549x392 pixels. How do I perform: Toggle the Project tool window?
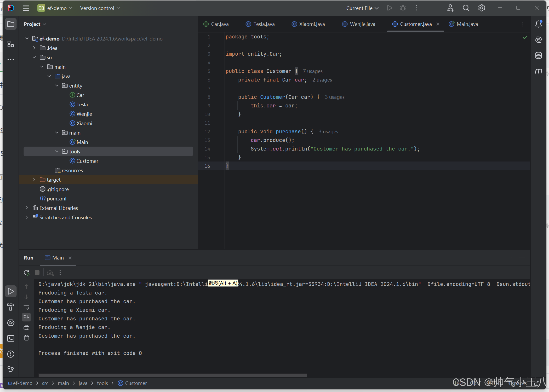(11, 24)
